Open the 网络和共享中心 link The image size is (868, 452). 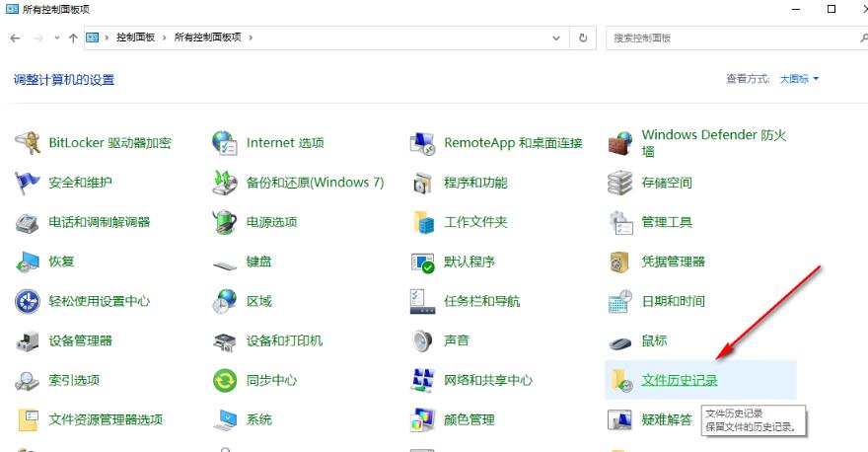[x=488, y=381]
